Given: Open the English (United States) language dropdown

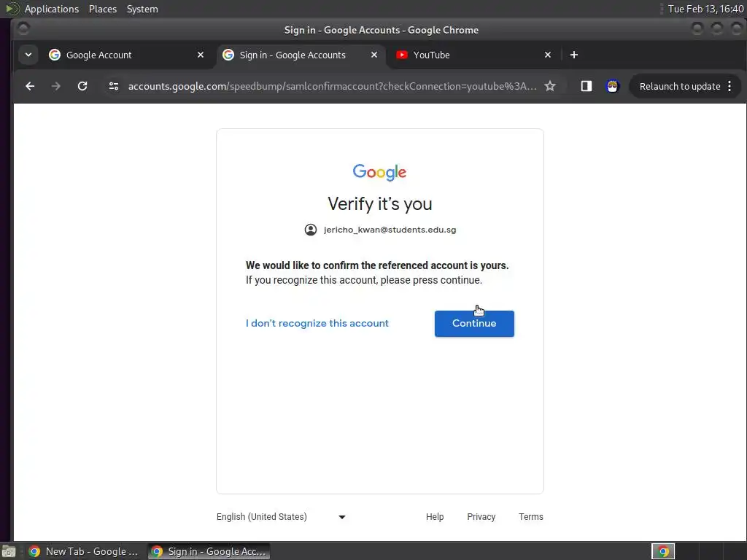Looking at the screenshot, I should (x=281, y=517).
